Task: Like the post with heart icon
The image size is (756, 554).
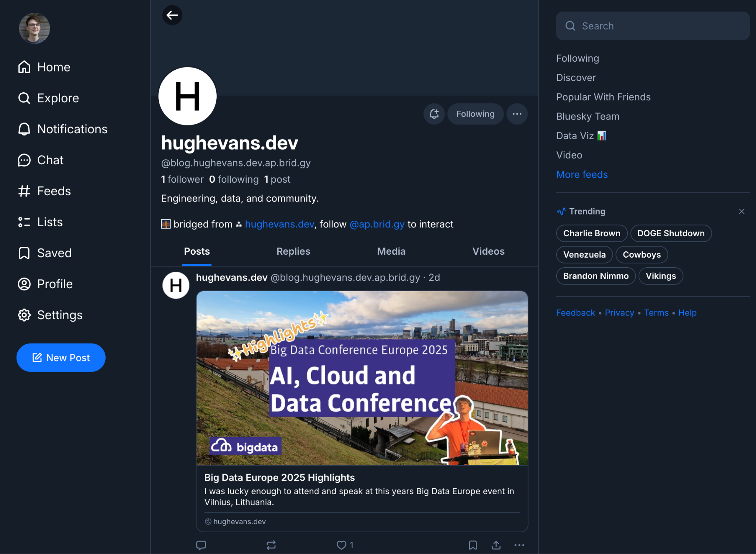Action: pyautogui.click(x=341, y=545)
